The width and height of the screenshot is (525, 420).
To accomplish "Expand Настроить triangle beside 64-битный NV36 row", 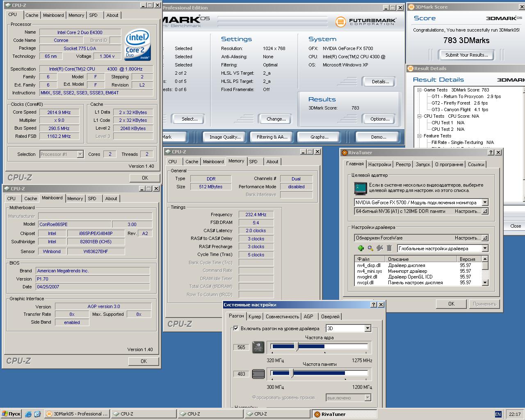I will click(x=485, y=211).
